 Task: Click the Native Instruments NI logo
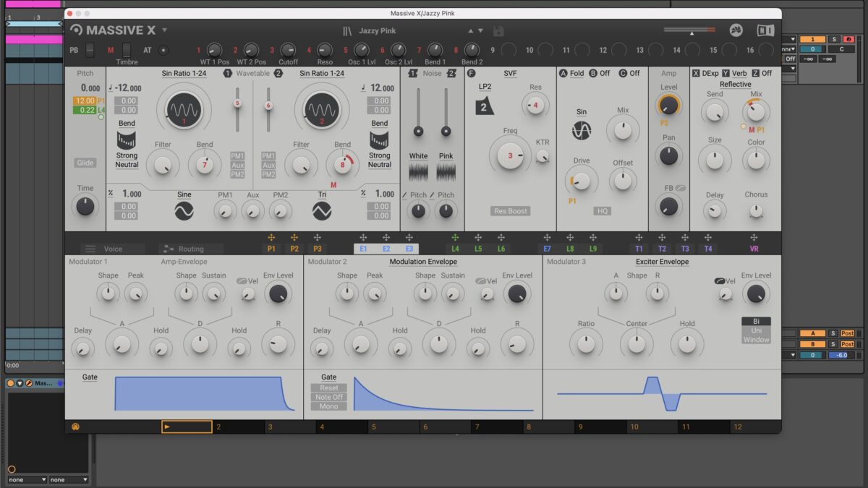(765, 30)
